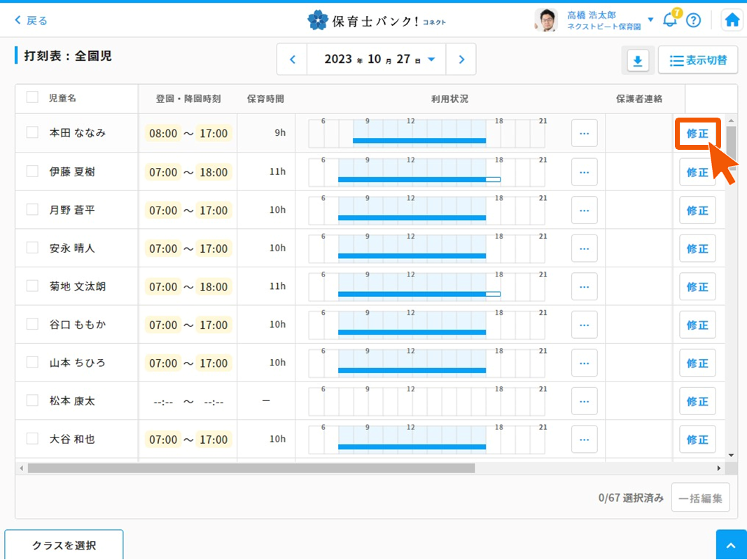Tick the checkbox for 谷口 ももか

coord(32,323)
